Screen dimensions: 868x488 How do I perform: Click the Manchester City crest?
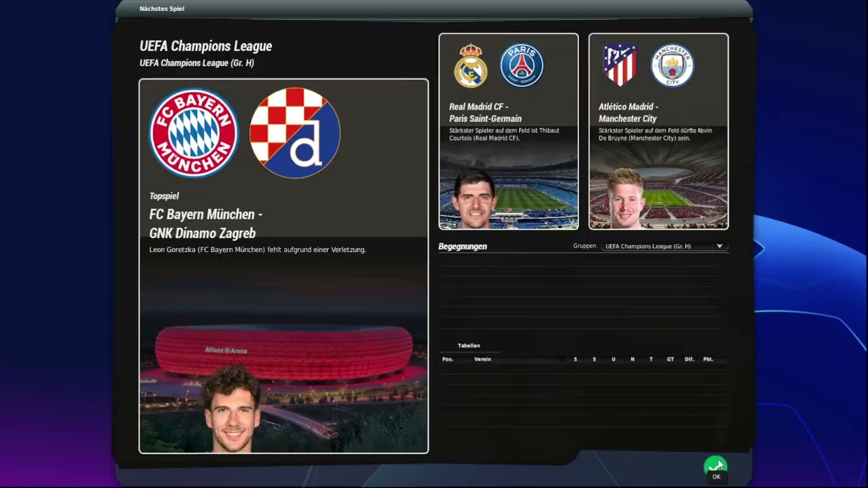tap(673, 66)
